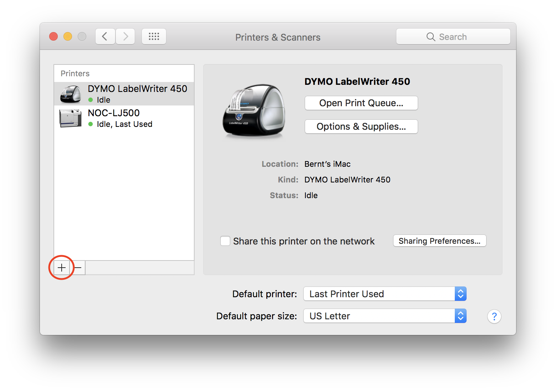
Task: Focus the Search field
Action: coord(453,36)
